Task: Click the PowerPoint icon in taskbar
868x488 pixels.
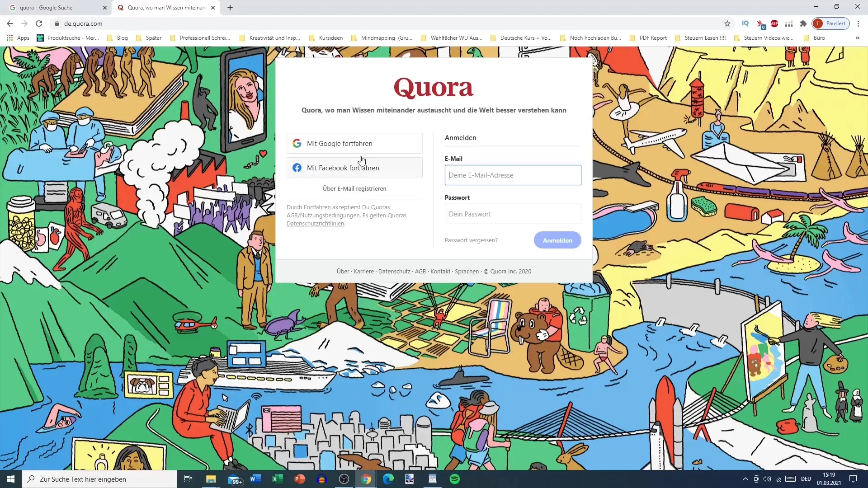Action: click(x=301, y=479)
